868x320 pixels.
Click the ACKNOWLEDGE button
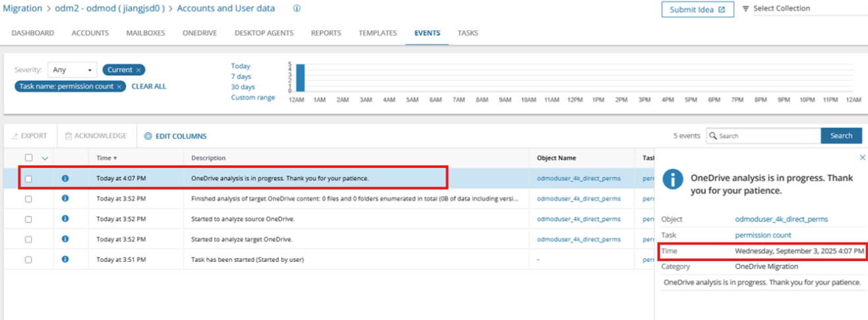click(x=96, y=136)
